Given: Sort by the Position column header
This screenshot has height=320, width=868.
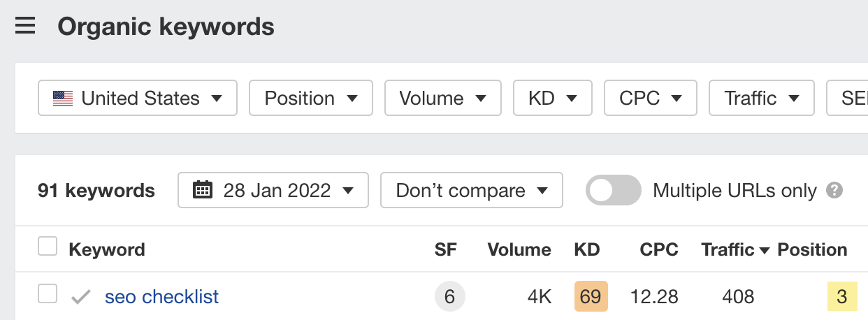Looking at the screenshot, I should [812, 250].
